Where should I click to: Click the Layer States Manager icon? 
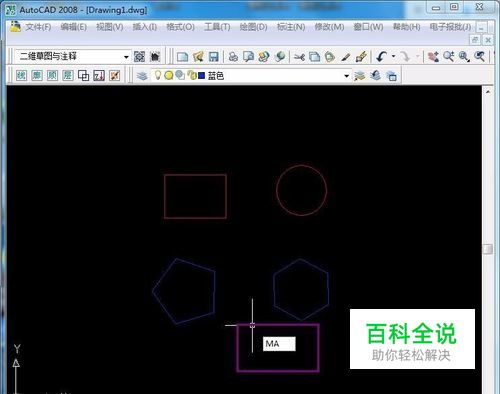[x=391, y=76]
